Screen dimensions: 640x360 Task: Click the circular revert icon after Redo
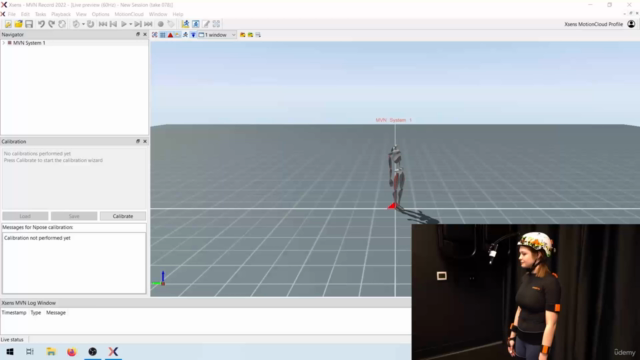(62, 24)
